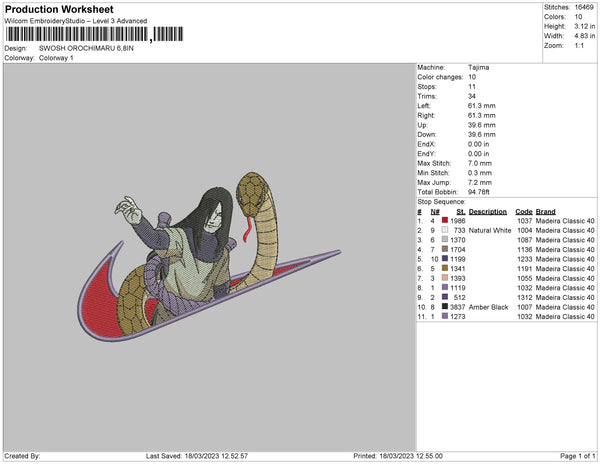The height and width of the screenshot is (464, 600).
Task: Click the barcode under the worksheet title
Action: click(x=94, y=34)
